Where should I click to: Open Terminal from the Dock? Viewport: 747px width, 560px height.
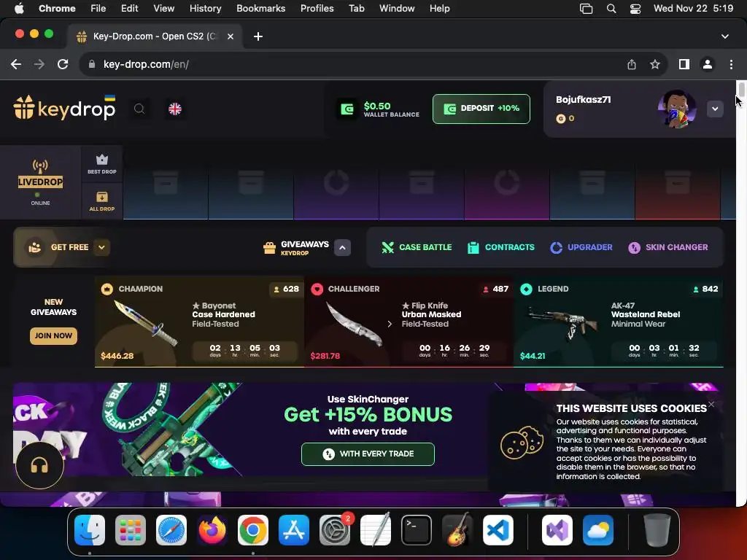417,530
